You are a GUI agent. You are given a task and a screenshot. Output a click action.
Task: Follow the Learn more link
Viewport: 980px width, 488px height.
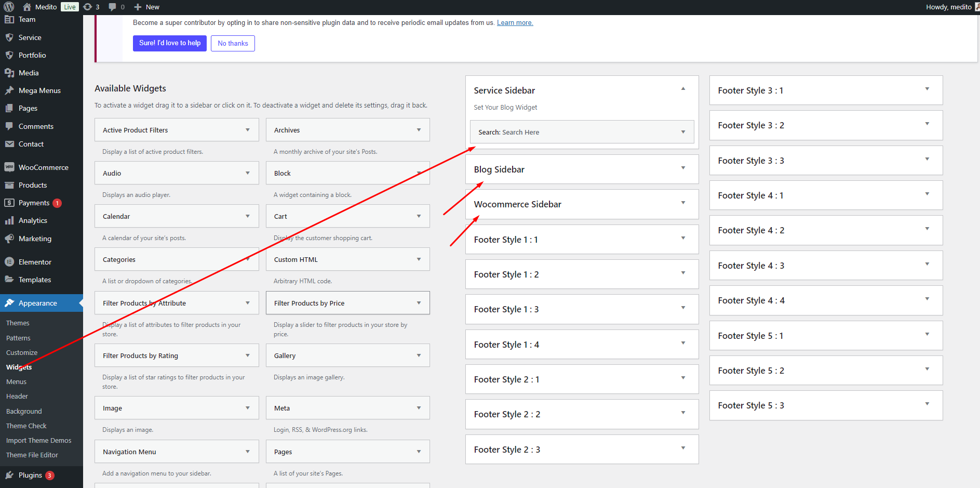[515, 22]
